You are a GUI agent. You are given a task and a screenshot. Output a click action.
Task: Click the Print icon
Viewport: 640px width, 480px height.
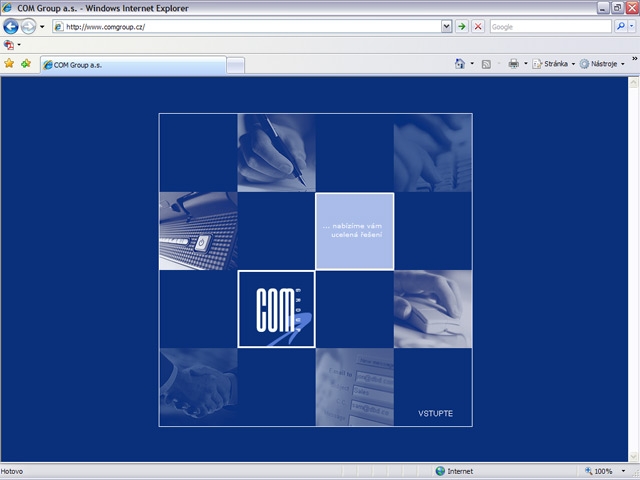tap(513, 64)
